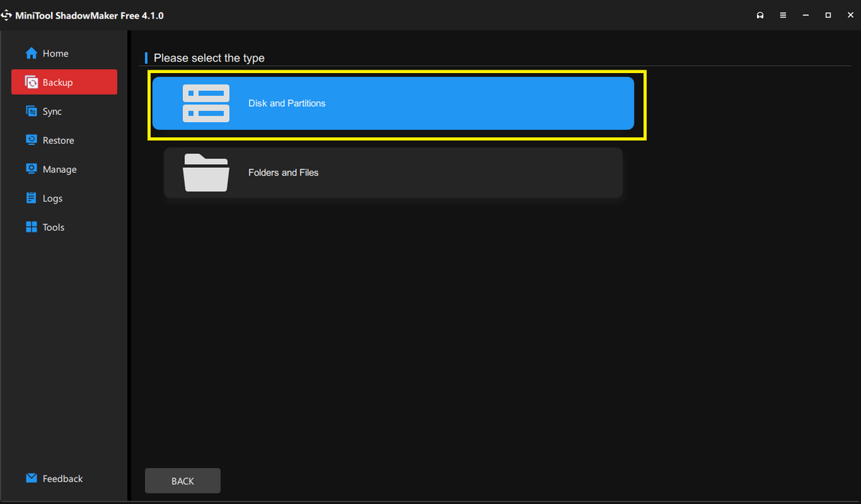Click the headset support icon in title bar
Screen dimensions: 861x504
pos(761,15)
